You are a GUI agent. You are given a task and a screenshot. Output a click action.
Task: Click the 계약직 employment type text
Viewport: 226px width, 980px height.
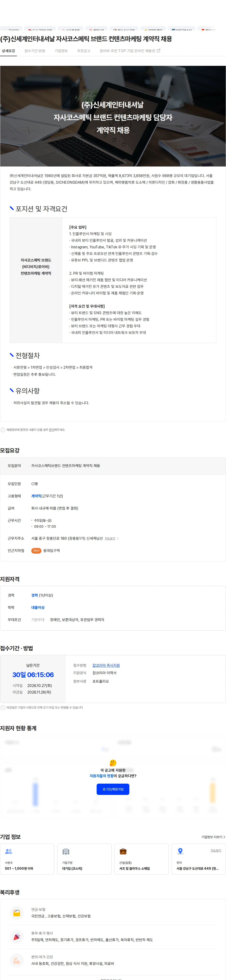(x=36, y=496)
